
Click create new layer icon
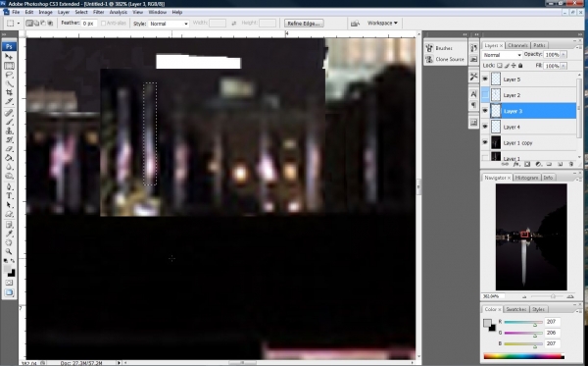click(560, 164)
